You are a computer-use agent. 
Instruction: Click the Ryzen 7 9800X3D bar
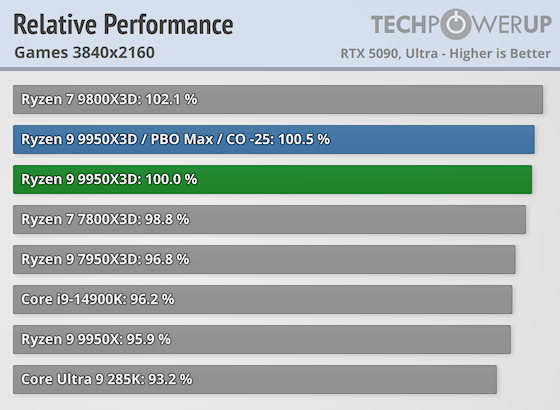278,100
